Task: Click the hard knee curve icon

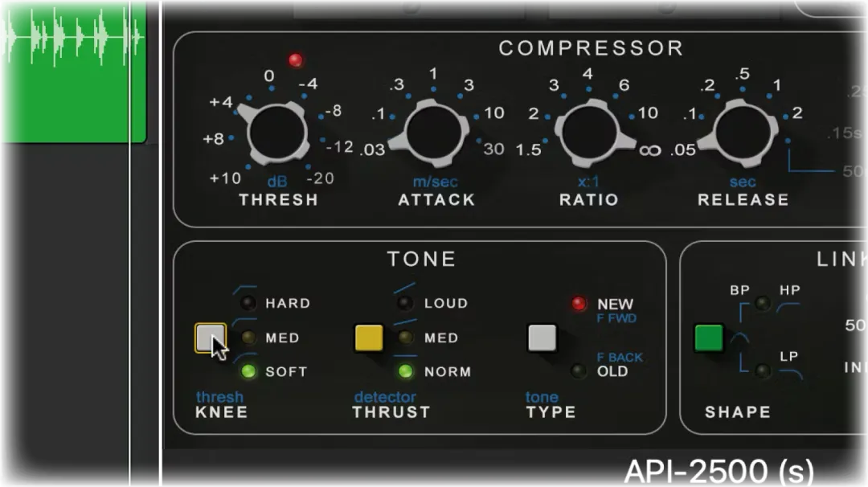Action: [x=244, y=289]
